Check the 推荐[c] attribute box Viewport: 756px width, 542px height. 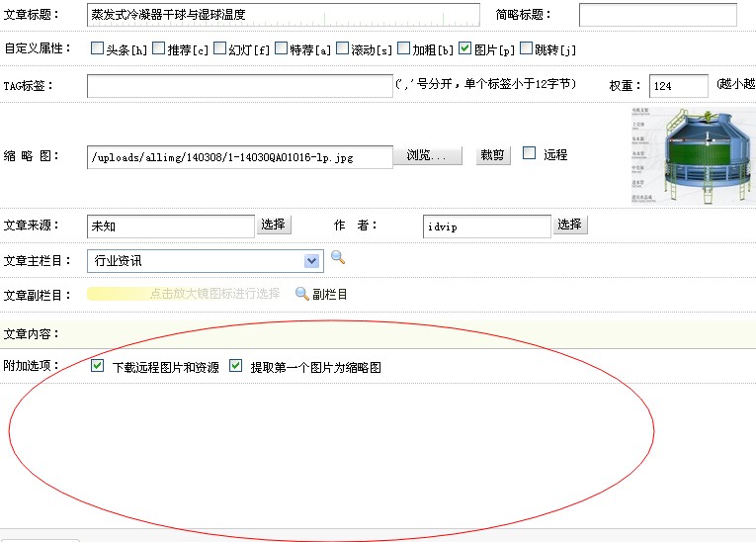(x=159, y=47)
